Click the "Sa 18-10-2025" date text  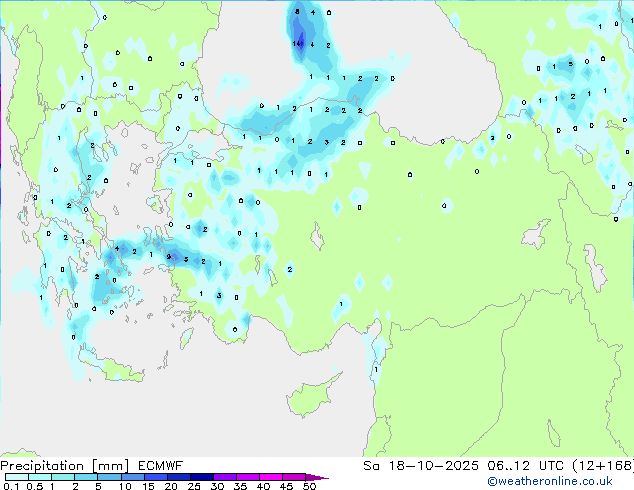click(421, 466)
